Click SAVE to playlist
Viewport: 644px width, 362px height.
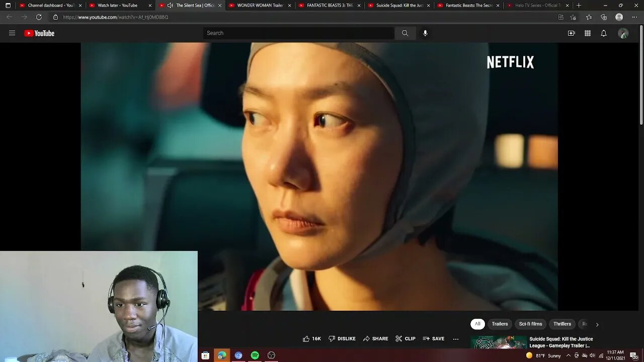coord(434,339)
